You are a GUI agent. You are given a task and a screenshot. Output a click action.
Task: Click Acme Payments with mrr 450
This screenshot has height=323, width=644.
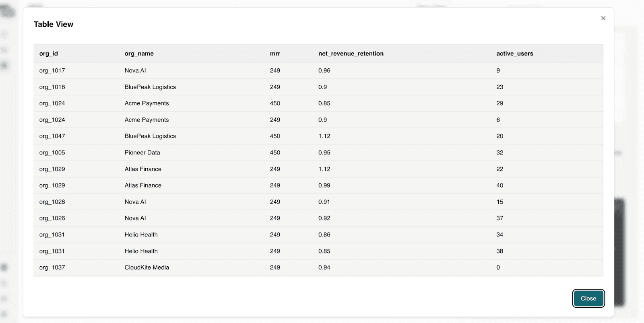click(147, 103)
